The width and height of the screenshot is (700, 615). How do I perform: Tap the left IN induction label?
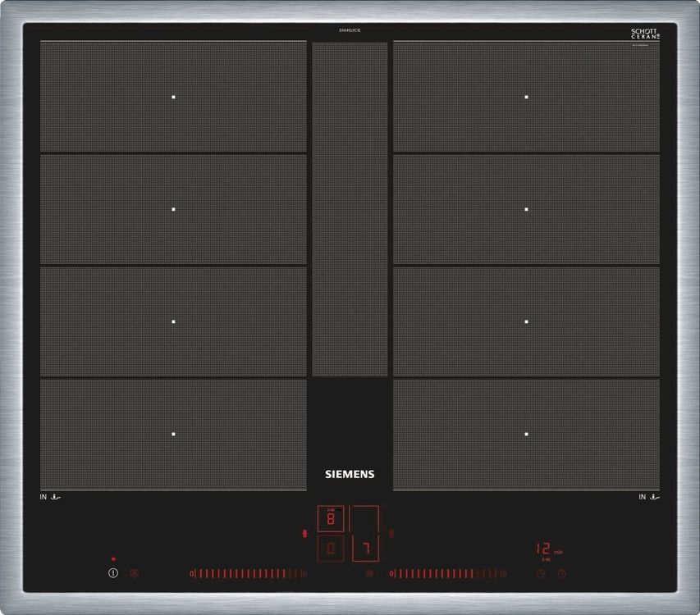pyautogui.click(x=50, y=497)
